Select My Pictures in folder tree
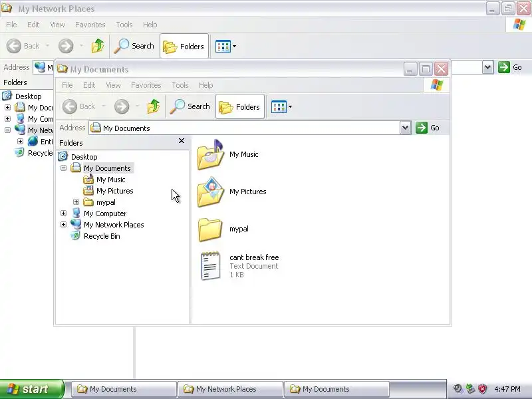Image resolution: width=532 pixels, height=399 pixels. (x=114, y=191)
